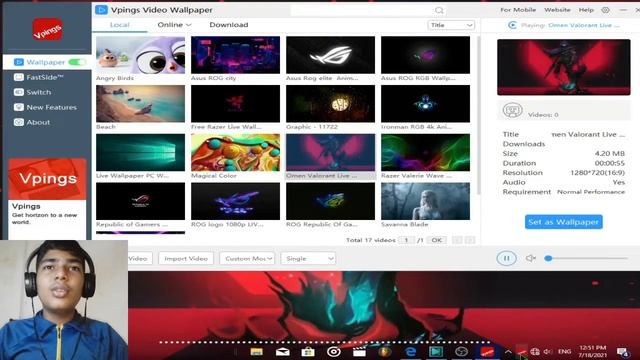Click the tray volume speaker icon
This screenshot has width=640, height=360.
(547, 351)
